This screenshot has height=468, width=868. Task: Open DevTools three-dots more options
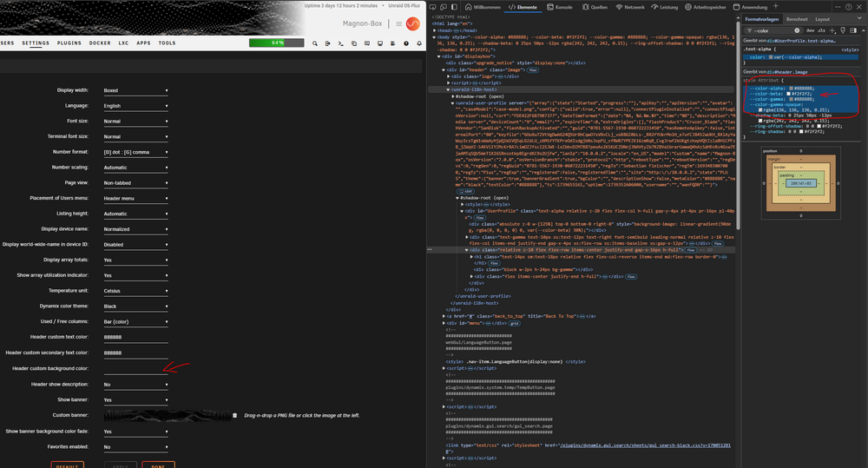click(x=838, y=7)
